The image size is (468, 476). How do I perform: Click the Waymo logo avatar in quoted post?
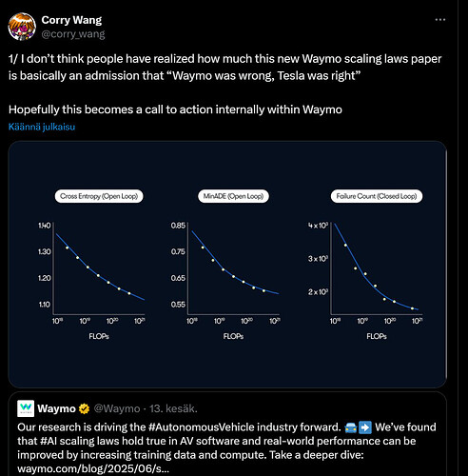pyautogui.click(x=26, y=408)
